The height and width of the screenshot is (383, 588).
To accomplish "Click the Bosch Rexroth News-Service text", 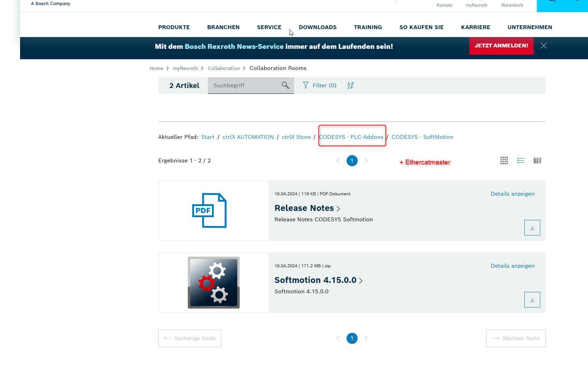I will (x=234, y=46).
